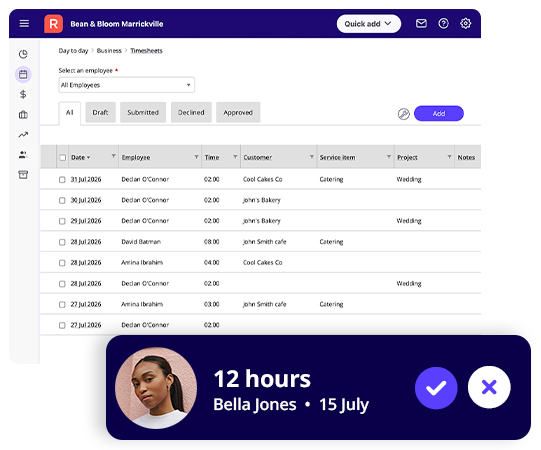Open the settings gear icon
Image resolution: width=541 pixels, height=450 pixels.
[x=465, y=23]
